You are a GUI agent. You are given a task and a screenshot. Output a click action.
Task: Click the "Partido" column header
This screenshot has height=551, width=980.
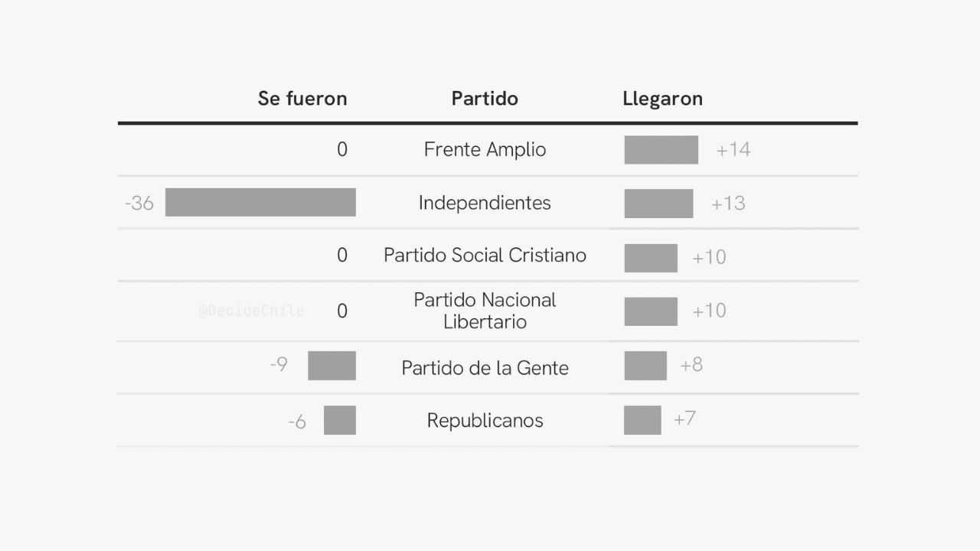tap(485, 99)
